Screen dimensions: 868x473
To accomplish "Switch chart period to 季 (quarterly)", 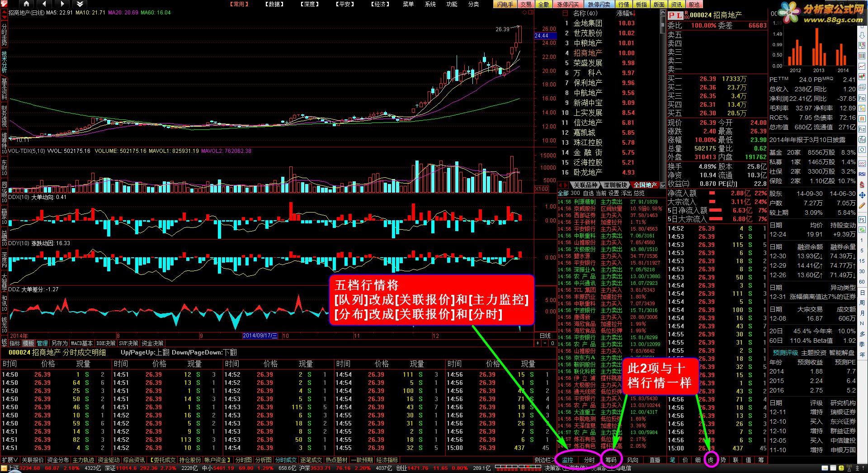I will click(x=862, y=344).
